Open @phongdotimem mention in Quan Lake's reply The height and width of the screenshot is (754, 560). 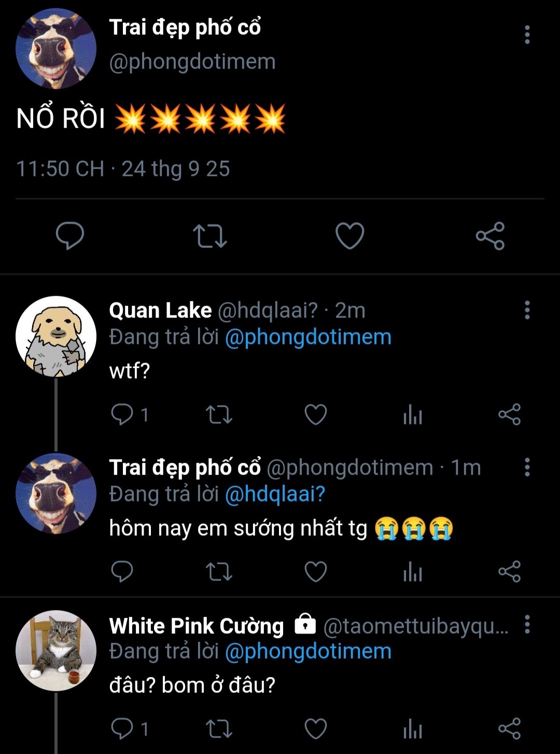(x=308, y=337)
